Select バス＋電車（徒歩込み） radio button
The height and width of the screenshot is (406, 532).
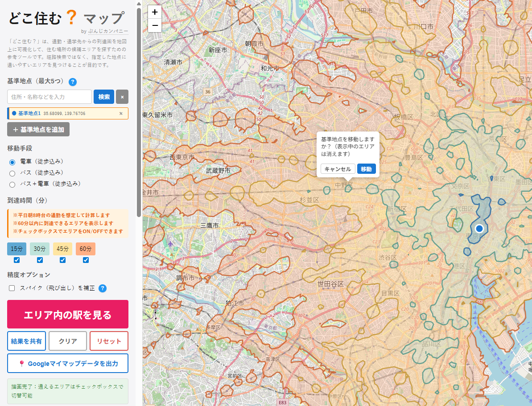[x=12, y=185]
